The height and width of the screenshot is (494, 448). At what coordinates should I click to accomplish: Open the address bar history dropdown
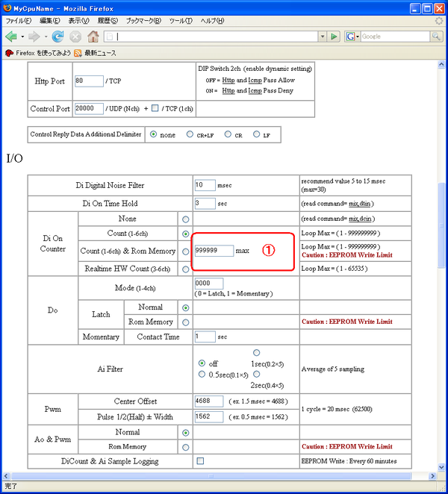coord(323,37)
